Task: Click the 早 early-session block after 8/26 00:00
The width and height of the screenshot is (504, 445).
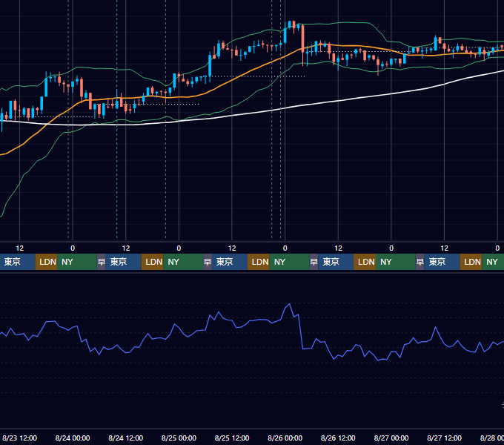Action: point(314,262)
